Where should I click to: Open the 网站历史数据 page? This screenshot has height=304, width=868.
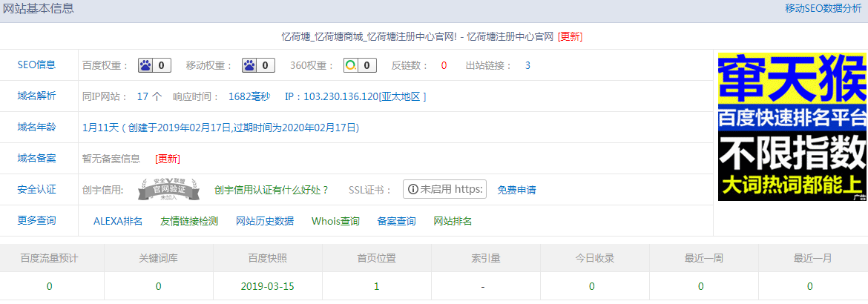click(x=265, y=221)
